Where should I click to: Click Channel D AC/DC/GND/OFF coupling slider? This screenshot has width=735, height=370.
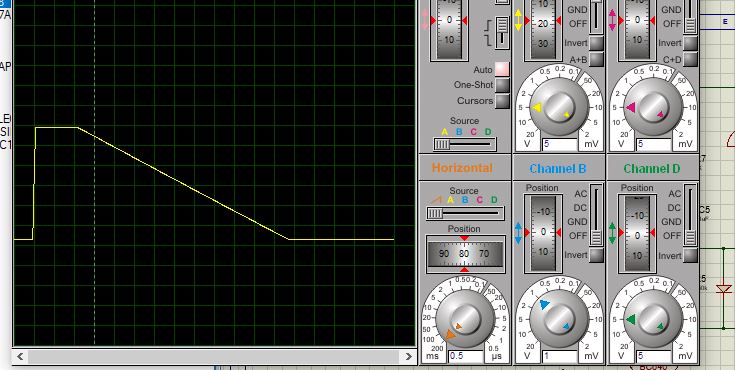[690, 215]
